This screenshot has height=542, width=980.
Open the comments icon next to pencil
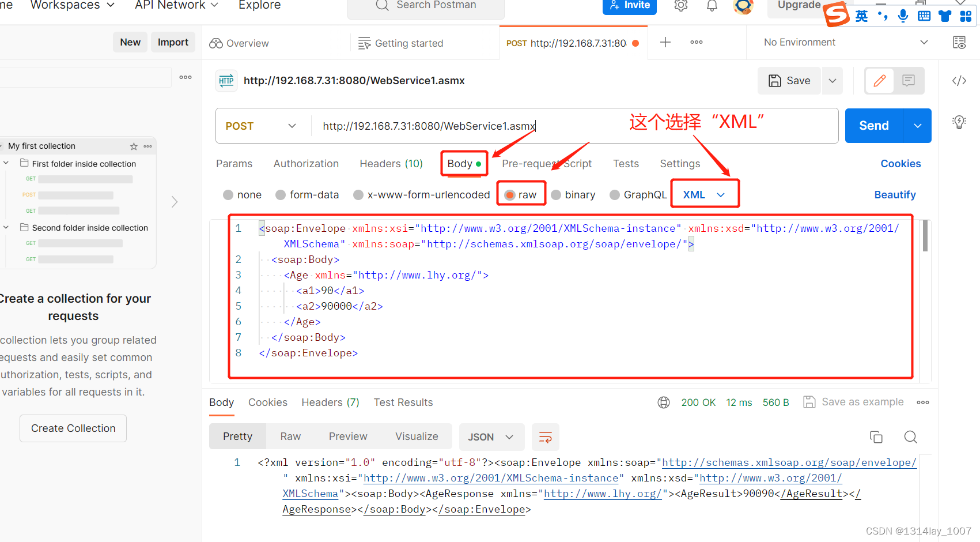(x=909, y=81)
